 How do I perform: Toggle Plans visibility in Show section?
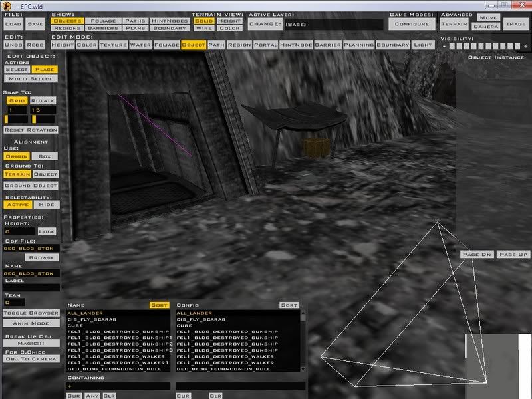point(135,28)
